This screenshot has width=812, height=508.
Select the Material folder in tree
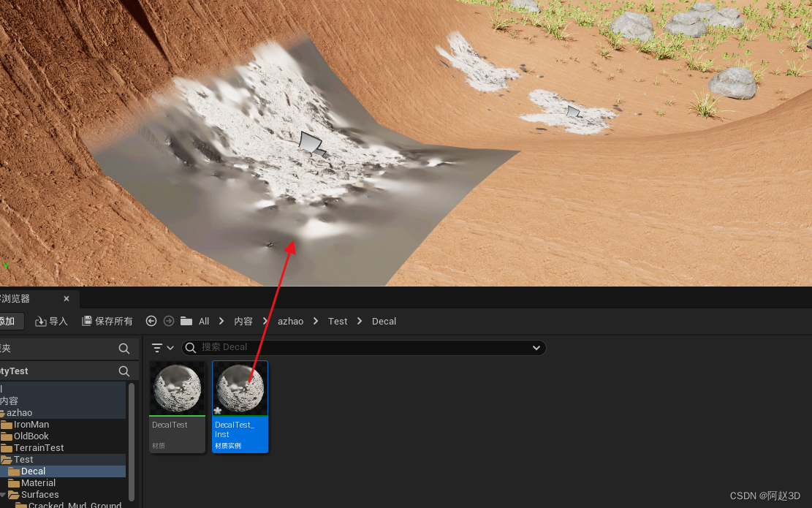38,483
